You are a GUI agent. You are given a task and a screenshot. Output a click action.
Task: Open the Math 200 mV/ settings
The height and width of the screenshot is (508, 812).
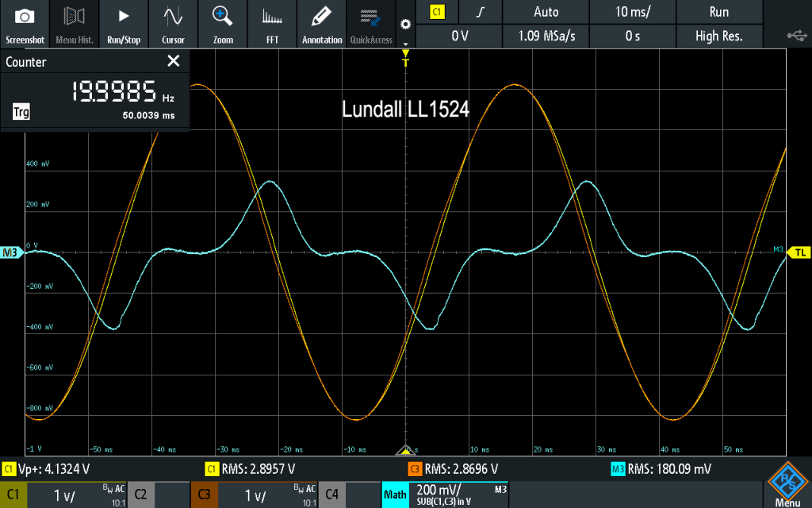click(x=444, y=495)
